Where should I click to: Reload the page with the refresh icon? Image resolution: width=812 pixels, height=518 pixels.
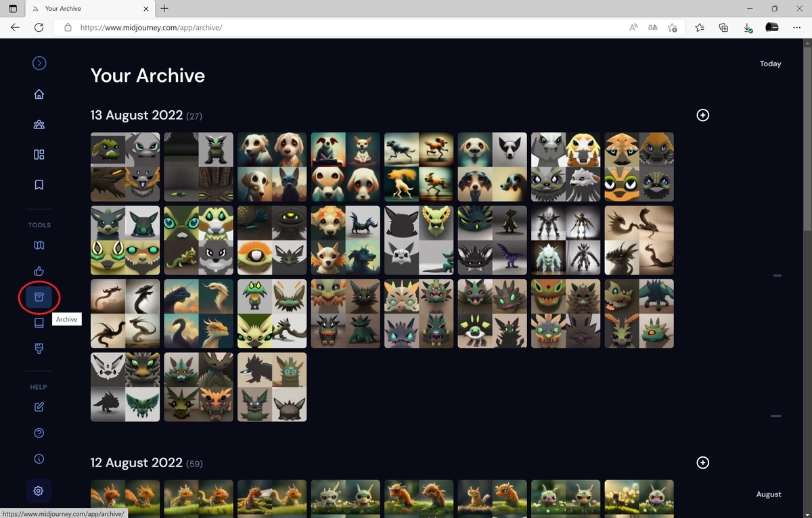(39, 28)
